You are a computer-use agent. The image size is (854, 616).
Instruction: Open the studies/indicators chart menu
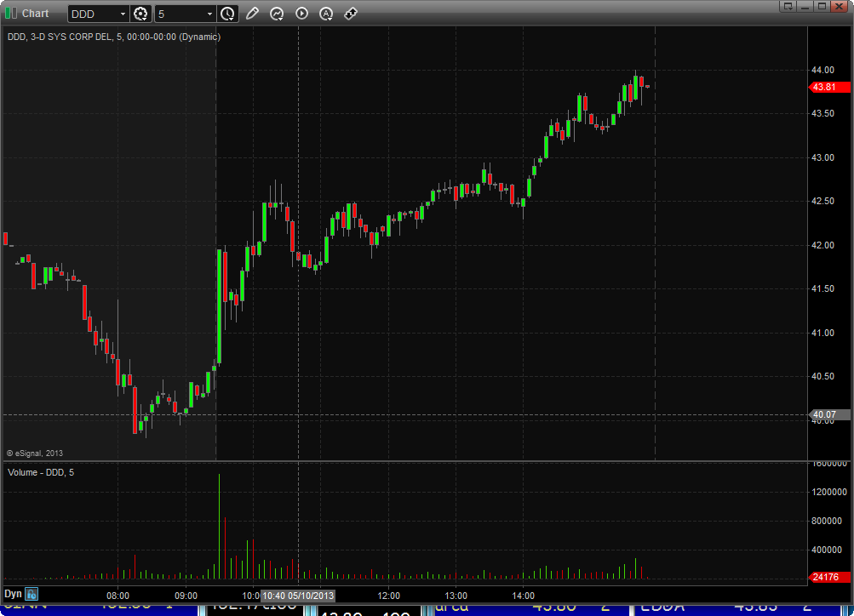click(277, 14)
